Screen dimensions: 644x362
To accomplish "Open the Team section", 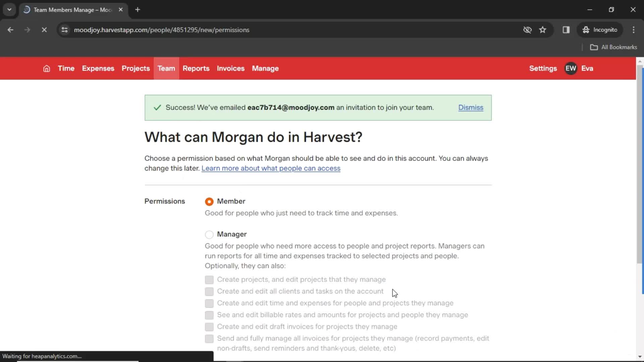I will click(x=167, y=68).
